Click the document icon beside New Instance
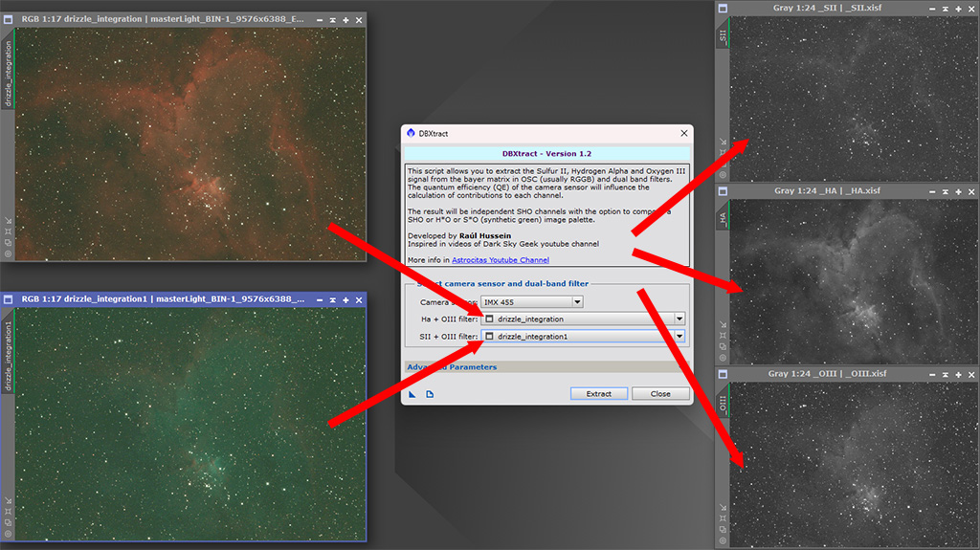 click(430, 394)
